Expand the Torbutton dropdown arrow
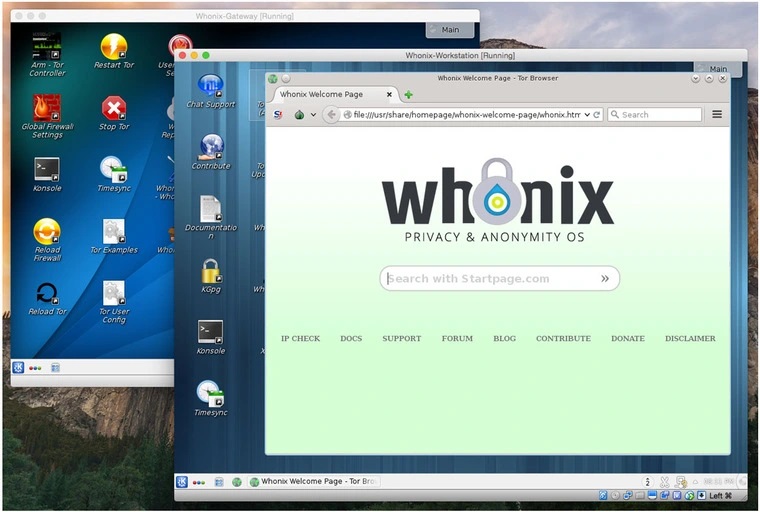Screen dimensions: 760x512 click(x=313, y=115)
